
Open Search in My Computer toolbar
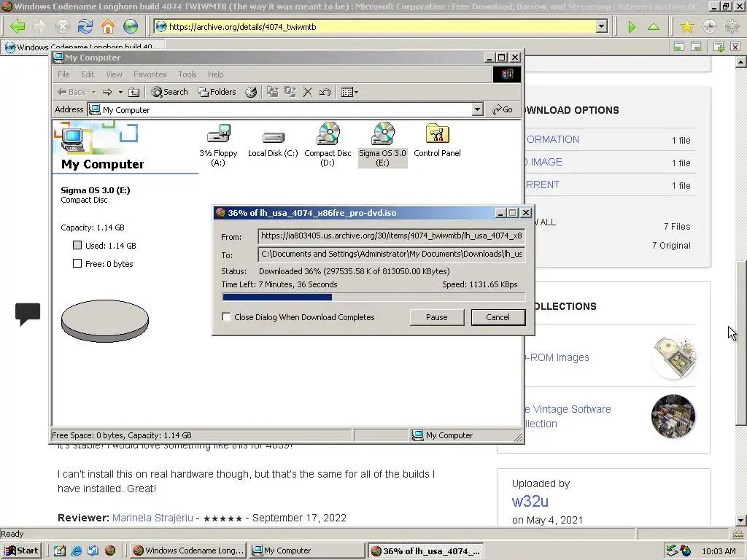(x=169, y=92)
